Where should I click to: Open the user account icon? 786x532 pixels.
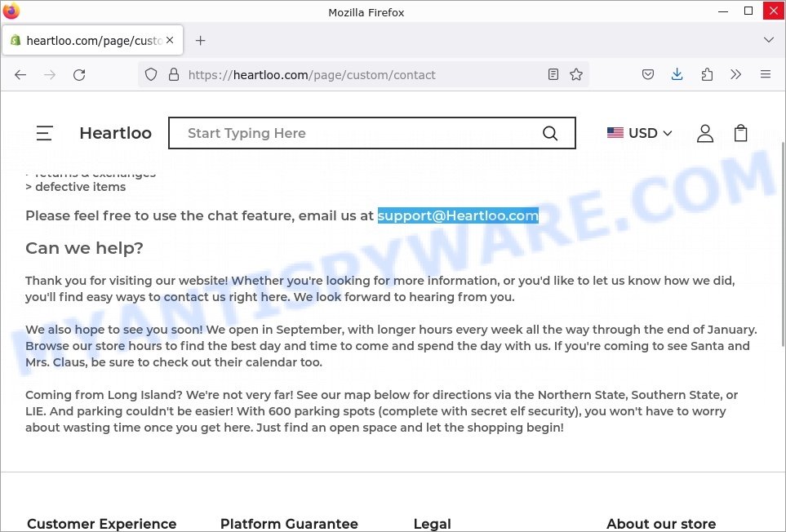705,133
